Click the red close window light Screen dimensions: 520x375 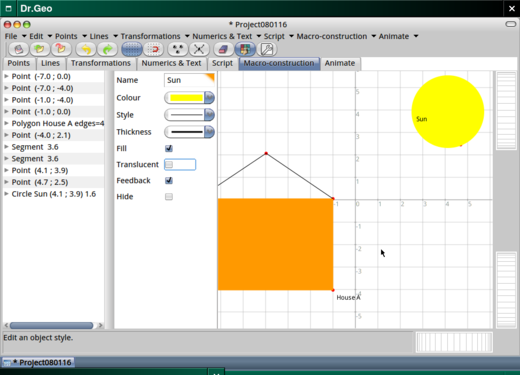click(7, 24)
